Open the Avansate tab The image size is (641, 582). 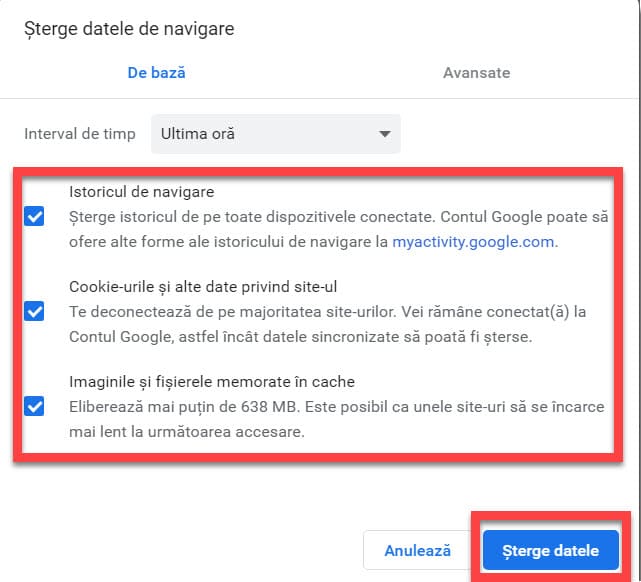coord(476,73)
